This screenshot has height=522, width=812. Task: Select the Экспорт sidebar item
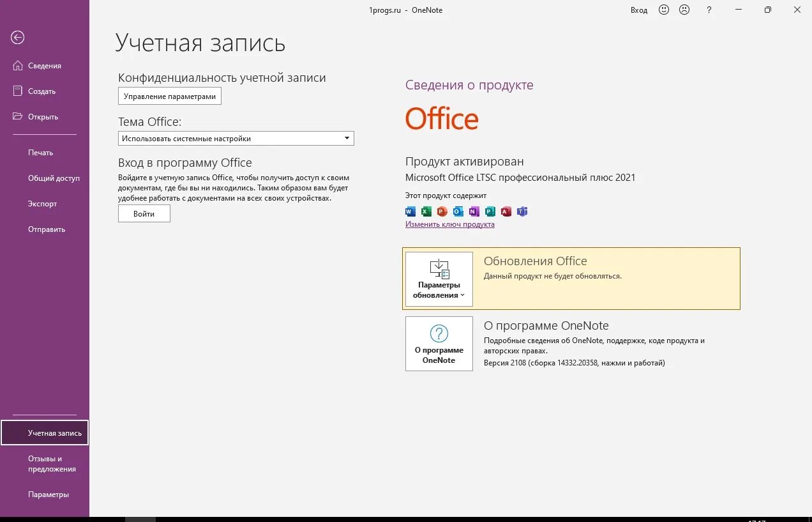pyautogui.click(x=41, y=203)
